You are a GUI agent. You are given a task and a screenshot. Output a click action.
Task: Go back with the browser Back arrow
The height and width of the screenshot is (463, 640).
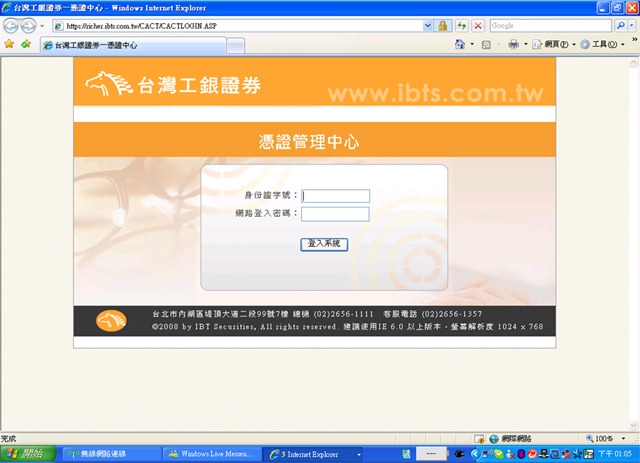click(11, 26)
